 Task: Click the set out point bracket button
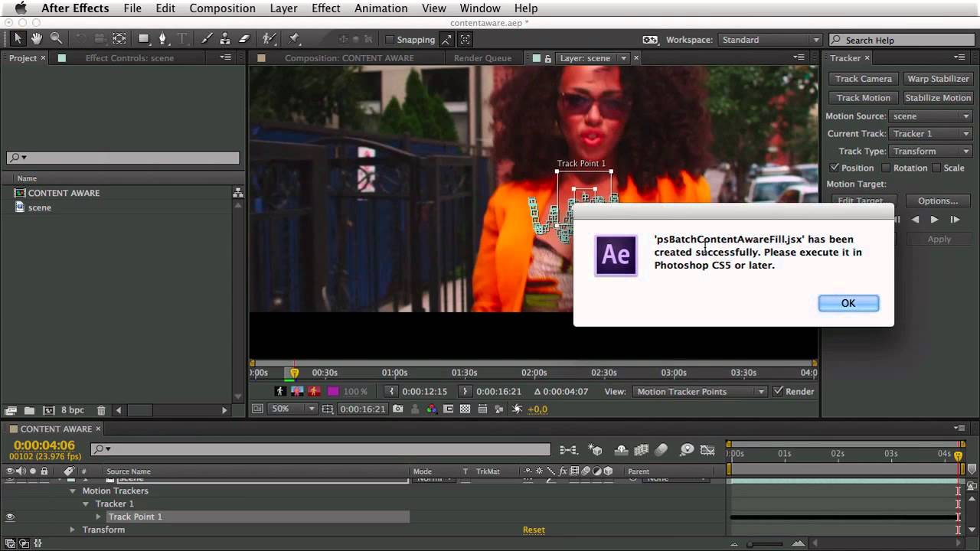tap(465, 391)
